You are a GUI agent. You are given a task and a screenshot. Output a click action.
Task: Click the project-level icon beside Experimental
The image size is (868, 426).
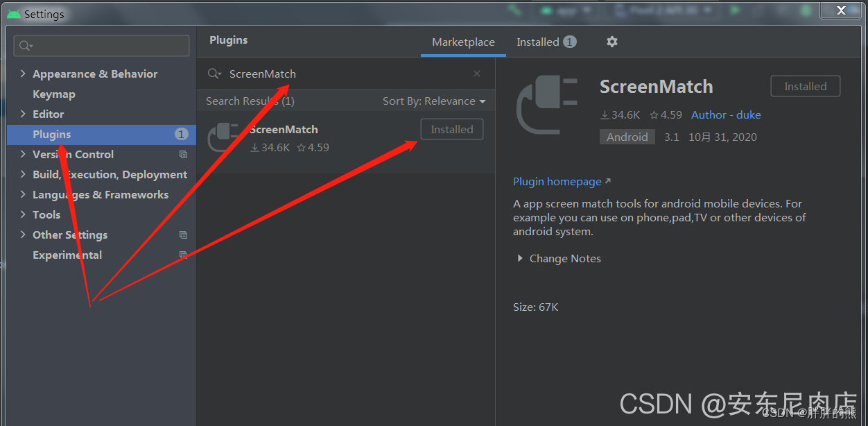(x=183, y=255)
